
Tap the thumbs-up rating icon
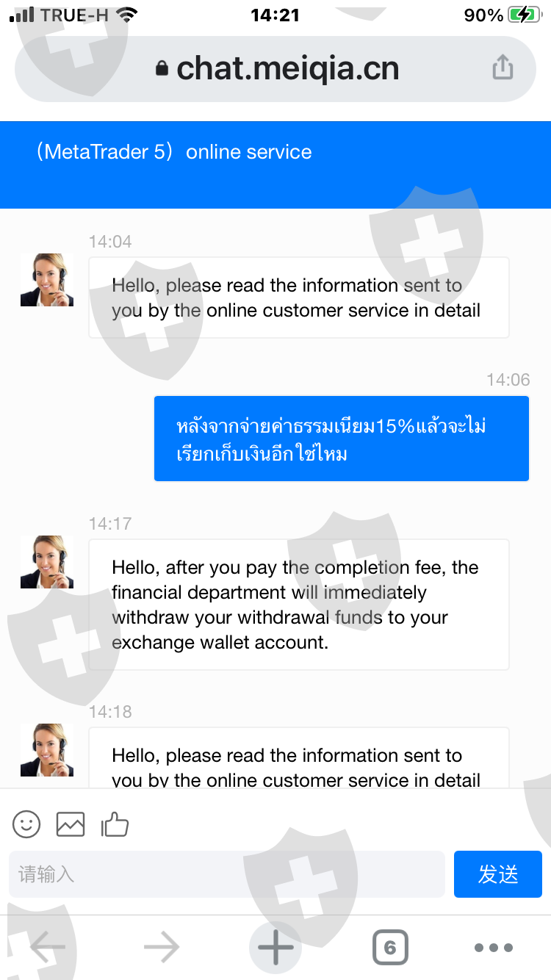[x=115, y=824]
